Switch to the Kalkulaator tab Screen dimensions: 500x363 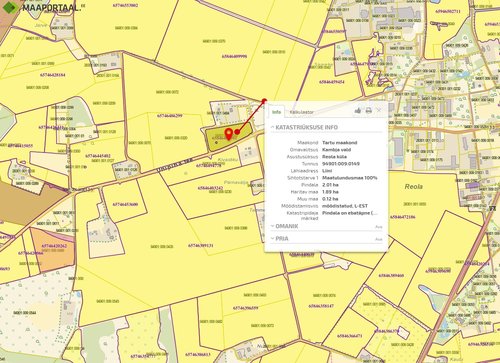[301, 112]
